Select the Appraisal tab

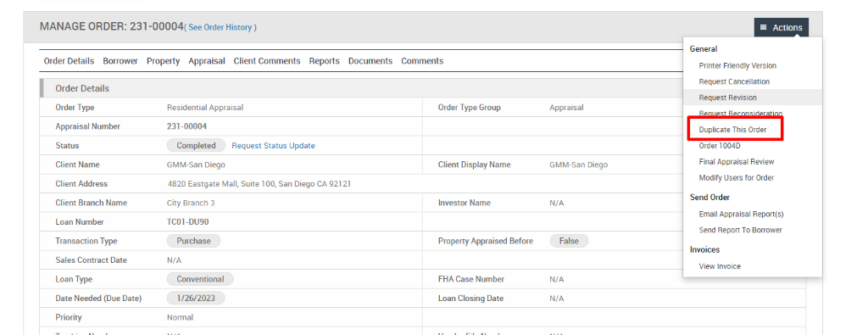pos(207,61)
